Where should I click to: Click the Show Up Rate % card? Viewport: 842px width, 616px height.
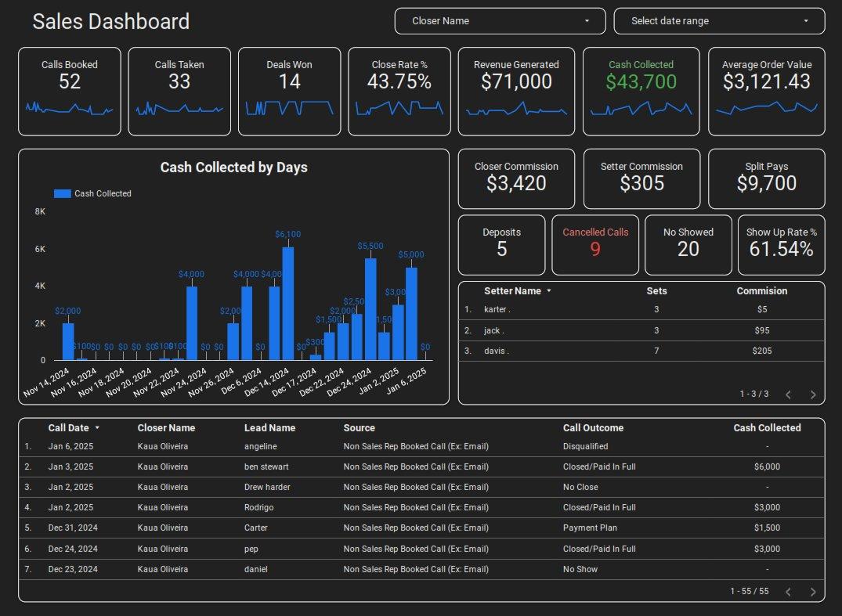point(782,245)
